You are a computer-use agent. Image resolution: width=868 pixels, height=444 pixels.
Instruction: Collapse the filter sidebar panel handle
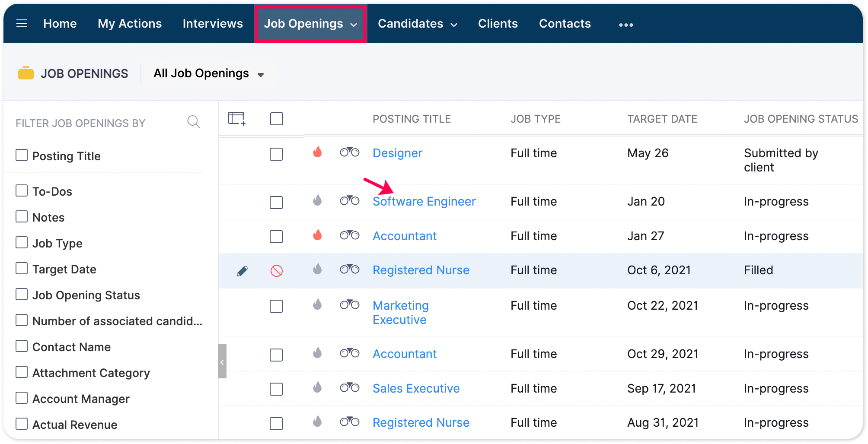[222, 362]
